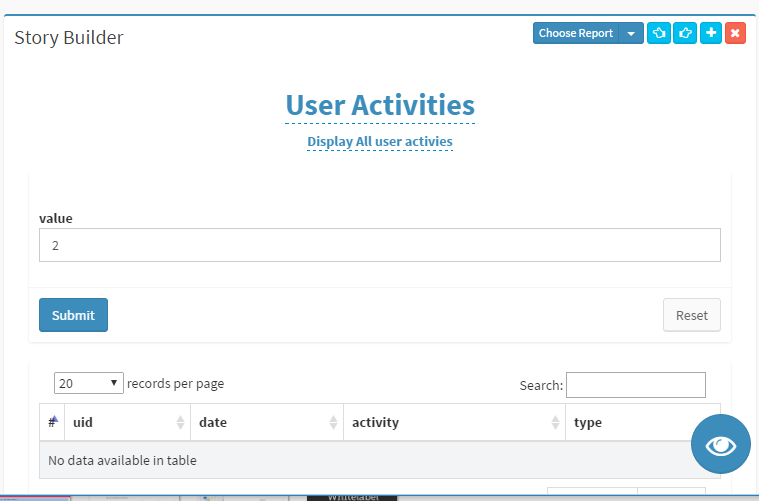
Task: Click the Story Builder panel title
Action: click(x=69, y=38)
